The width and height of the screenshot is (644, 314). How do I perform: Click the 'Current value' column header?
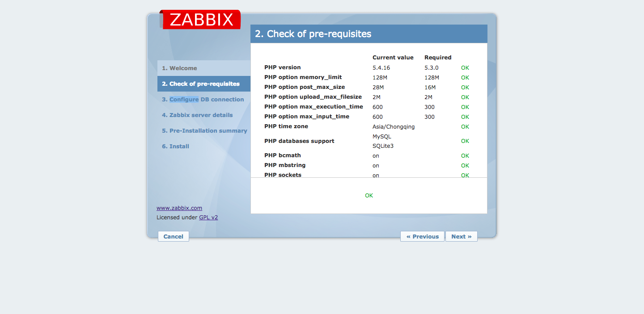393,57
